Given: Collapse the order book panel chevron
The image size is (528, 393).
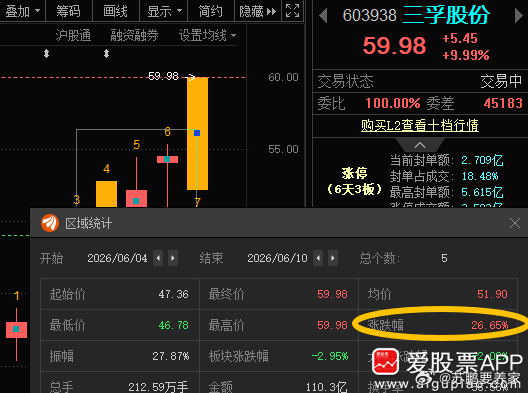Looking at the screenshot, I should point(420,145).
